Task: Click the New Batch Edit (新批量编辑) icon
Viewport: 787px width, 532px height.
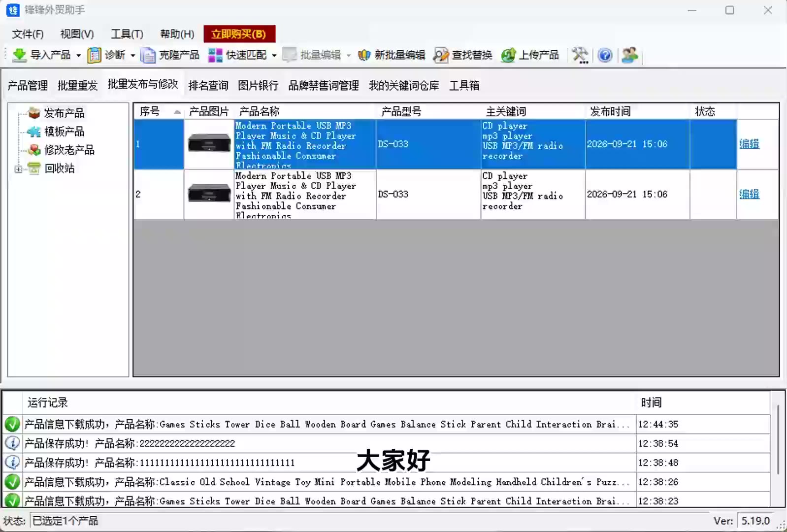Action: point(364,55)
